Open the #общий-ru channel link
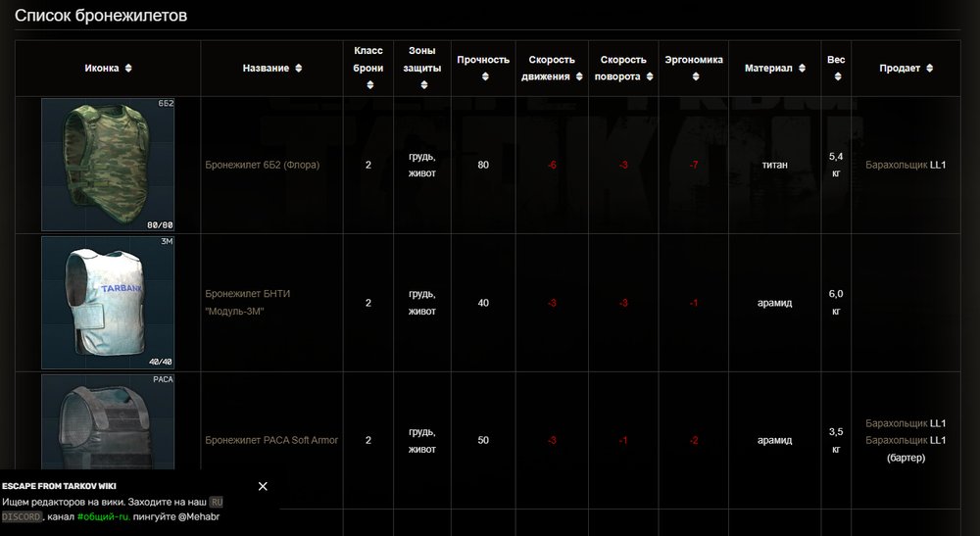Viewport: 980px width, 536px height. pos(103,516)
